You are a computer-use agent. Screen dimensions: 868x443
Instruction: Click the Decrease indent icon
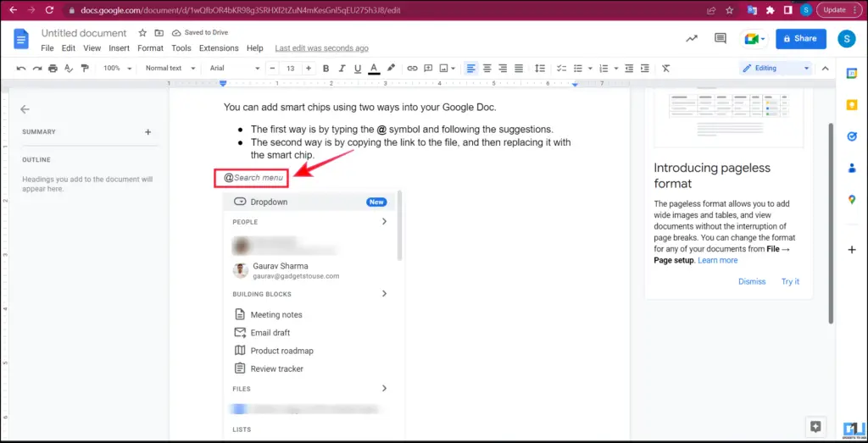tap(629, 69)
